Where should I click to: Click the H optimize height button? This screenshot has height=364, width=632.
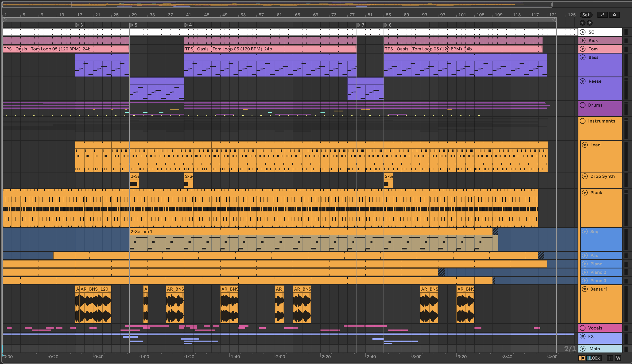[610, 358]
